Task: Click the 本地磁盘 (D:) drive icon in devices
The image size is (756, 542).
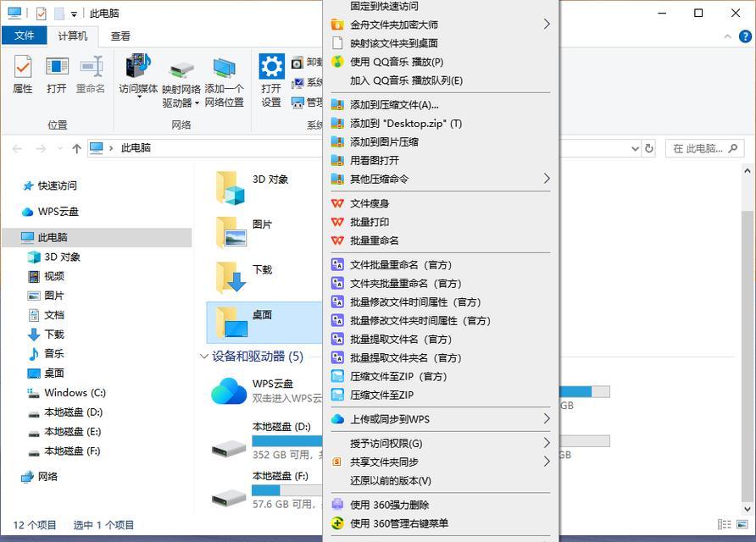Action: [x=229, y=449]
